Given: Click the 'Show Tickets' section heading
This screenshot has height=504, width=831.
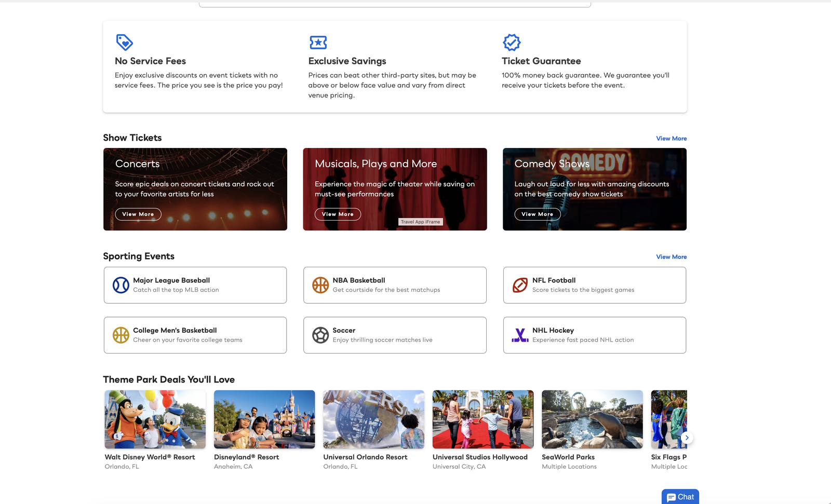Looking at the screenshot, I should tap(132, 138).
